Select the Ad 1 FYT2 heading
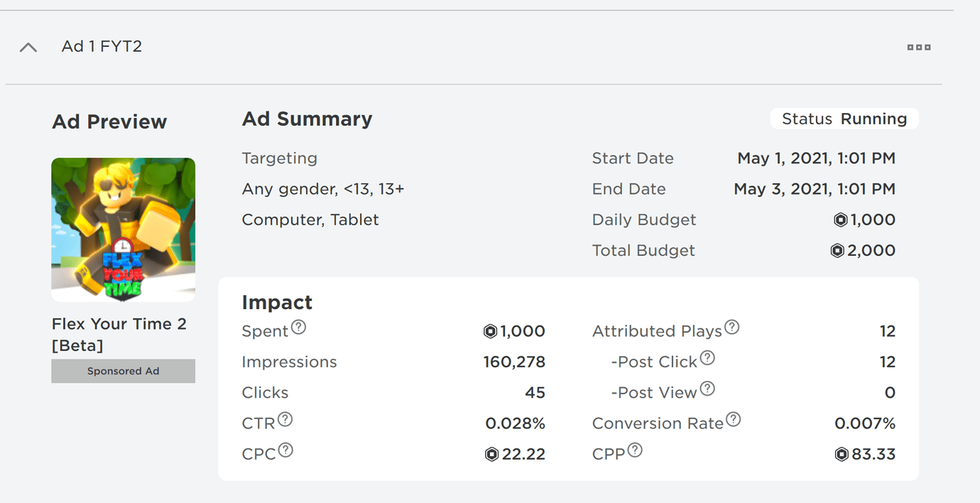The height and width of the screenshot is (503, 980). coord(102,46)
